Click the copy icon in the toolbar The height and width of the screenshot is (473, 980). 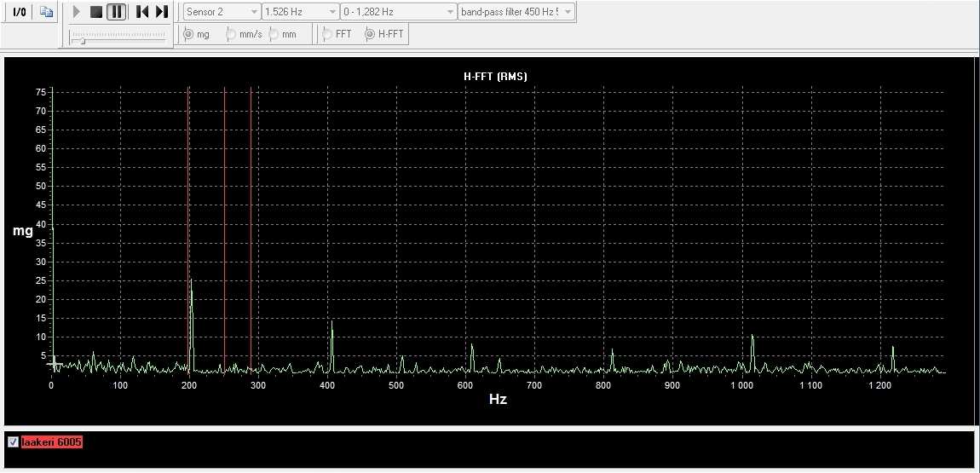(46, 12)
